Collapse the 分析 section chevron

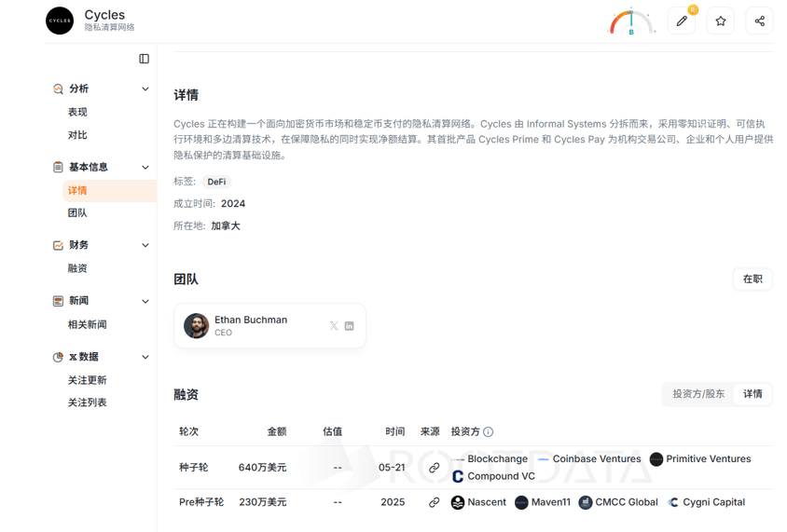click(x=145, y=89)
